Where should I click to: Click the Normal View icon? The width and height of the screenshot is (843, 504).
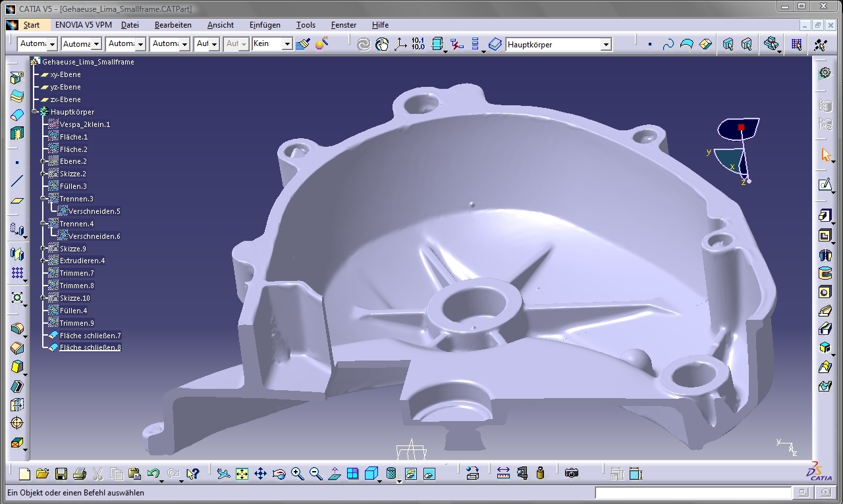(334, 474)
